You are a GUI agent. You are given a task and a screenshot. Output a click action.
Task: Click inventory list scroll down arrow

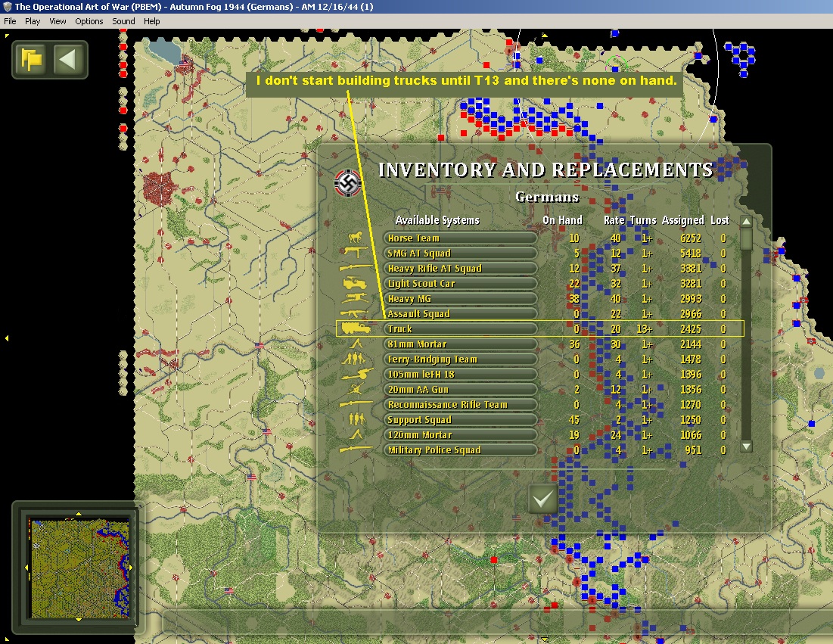[747, 446]
